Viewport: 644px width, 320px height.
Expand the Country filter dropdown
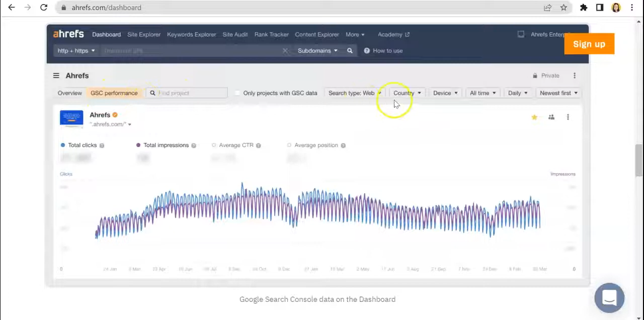pos(407,93)
